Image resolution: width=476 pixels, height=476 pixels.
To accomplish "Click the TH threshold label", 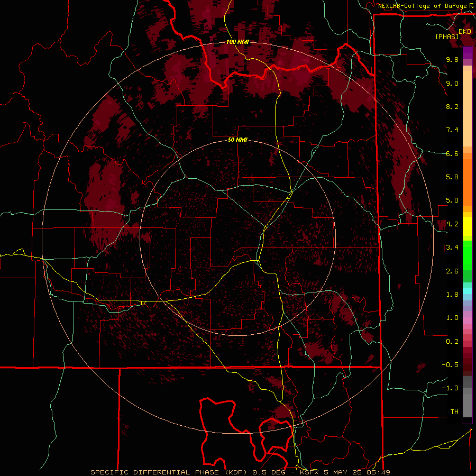I will click(454, 412).
